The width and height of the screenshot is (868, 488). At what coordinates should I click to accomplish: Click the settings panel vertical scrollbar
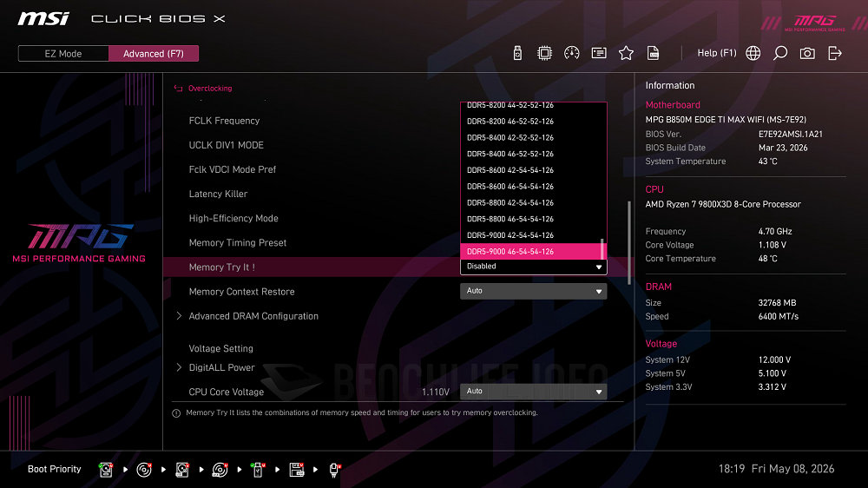coord(628,242)
